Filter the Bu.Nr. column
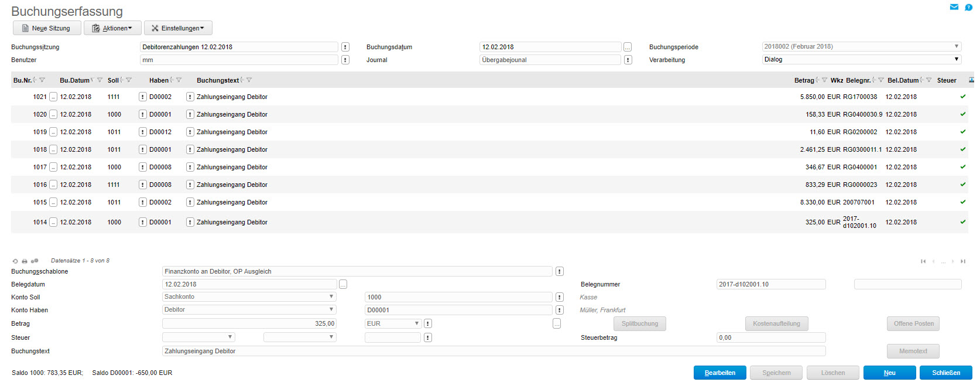The height and width of the screenshot is (382, 980). [x=42, y=80]
